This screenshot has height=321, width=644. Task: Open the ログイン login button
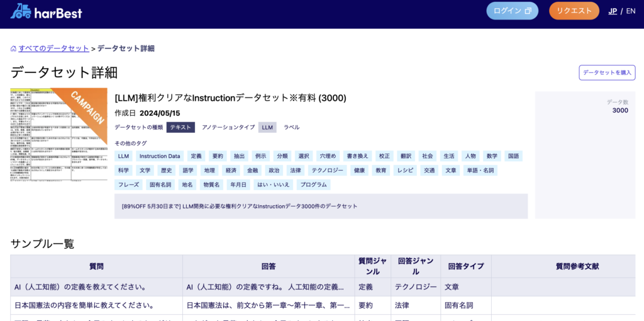[x=512, y=11]
